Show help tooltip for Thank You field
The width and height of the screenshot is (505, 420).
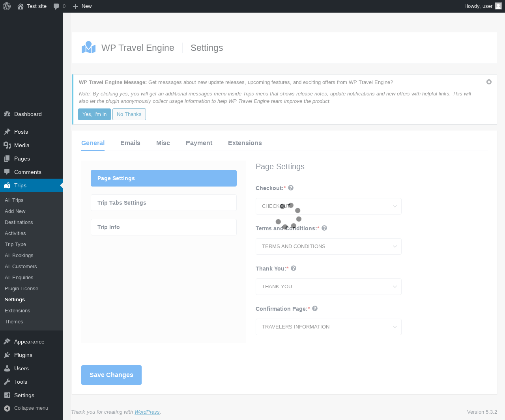[x=294, y=268]
